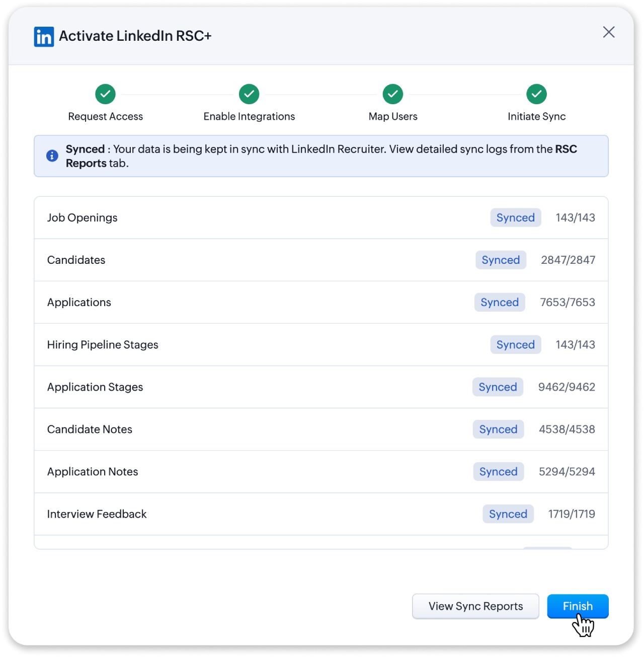Viewport: 644px width, 657px height.
Task: Select the Request Access step label
Action: [x=106, y=116]
